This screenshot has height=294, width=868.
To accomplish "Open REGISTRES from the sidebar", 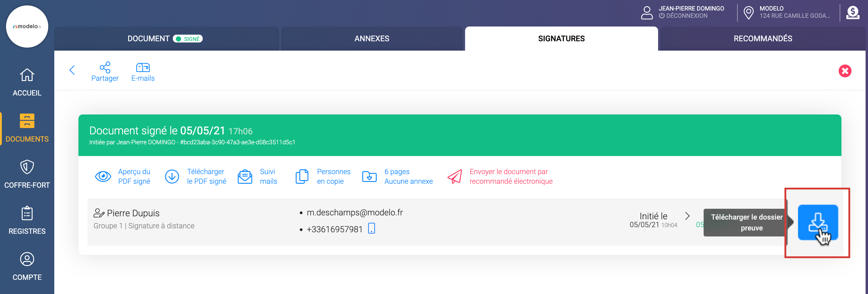I will pos(27,220).
